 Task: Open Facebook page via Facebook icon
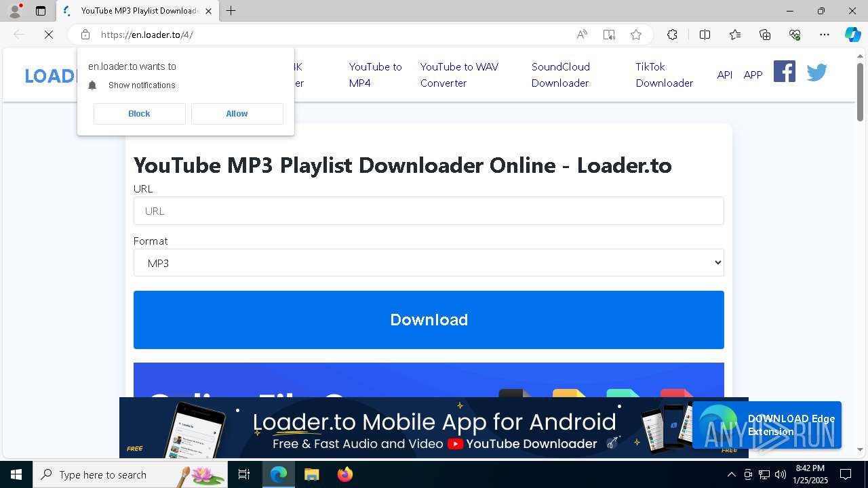785,71
